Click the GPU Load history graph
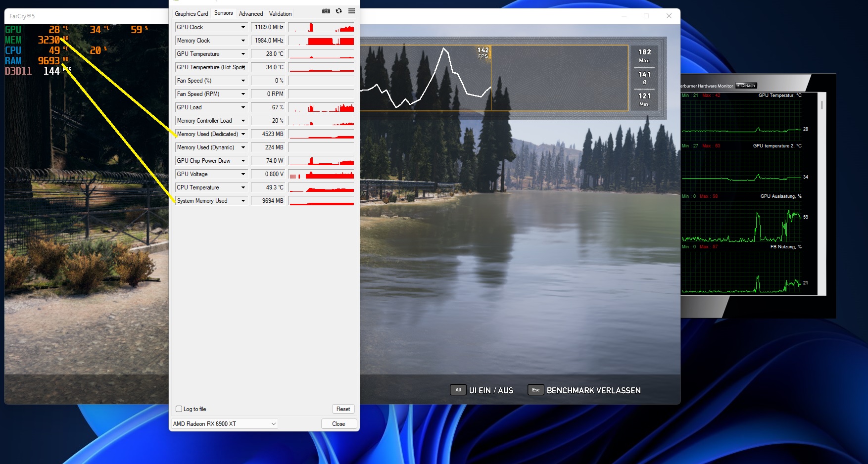The width and height of the screenshot is (868, 464). tap(321, 107)
